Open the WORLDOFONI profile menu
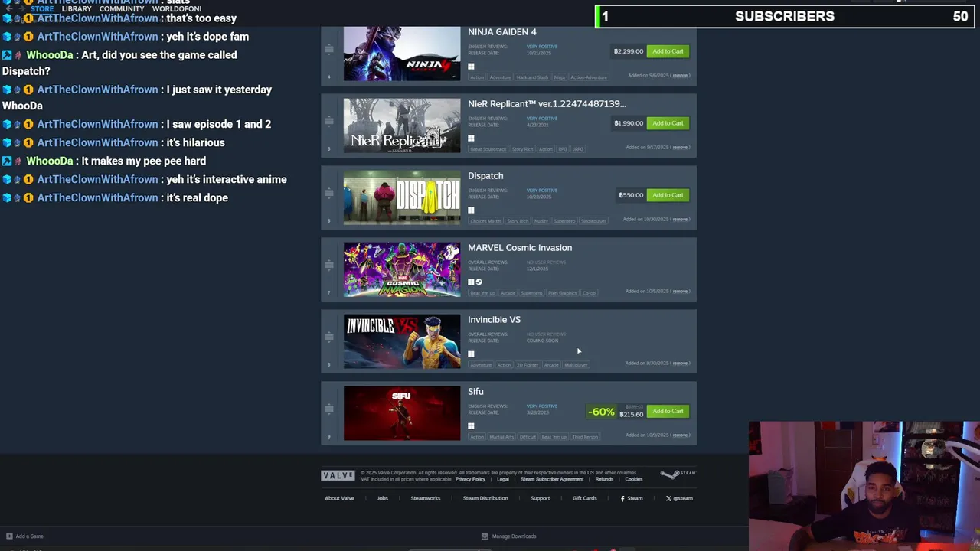 click(x=177, y=8)
